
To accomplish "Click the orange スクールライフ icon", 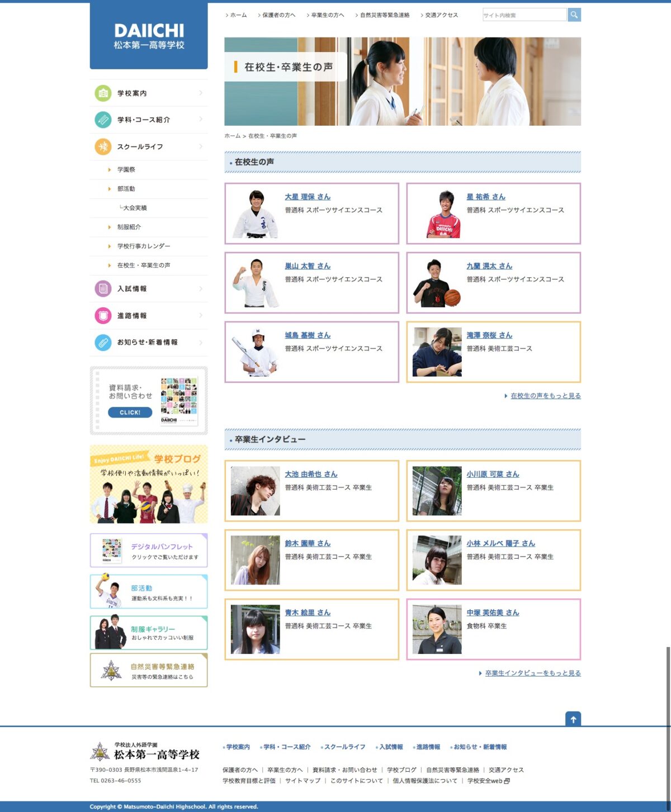I will 103,146.
